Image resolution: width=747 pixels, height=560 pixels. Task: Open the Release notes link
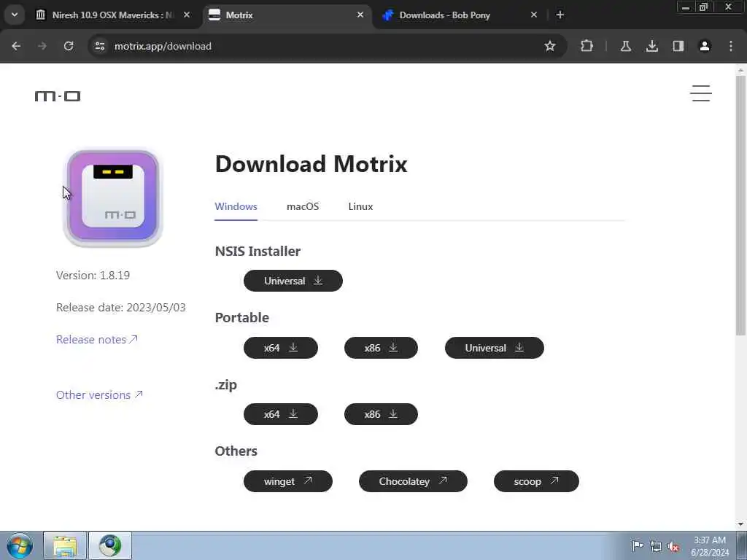click(97, 340)
